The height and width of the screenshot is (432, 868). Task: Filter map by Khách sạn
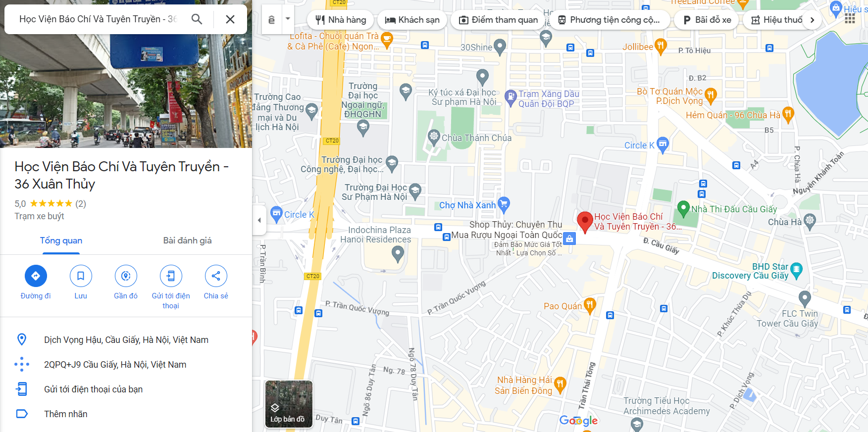[412, 20]
